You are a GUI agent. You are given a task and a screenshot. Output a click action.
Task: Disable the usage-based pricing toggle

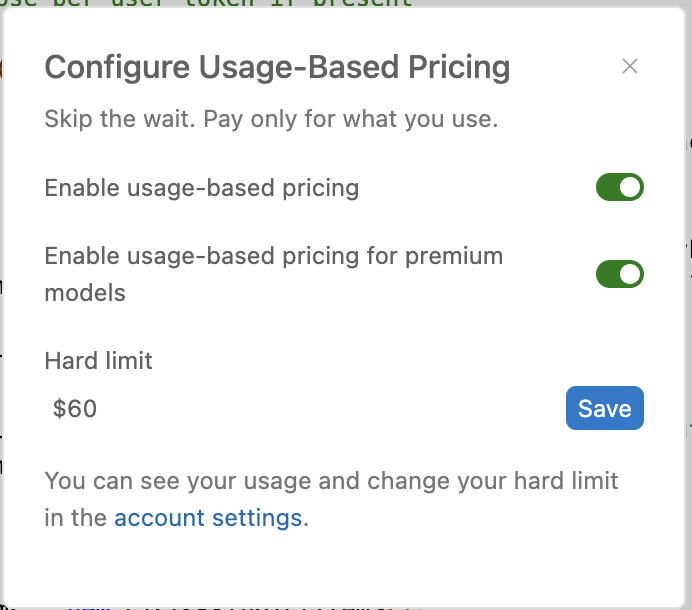pyautogui.click(x=619, y=187)
